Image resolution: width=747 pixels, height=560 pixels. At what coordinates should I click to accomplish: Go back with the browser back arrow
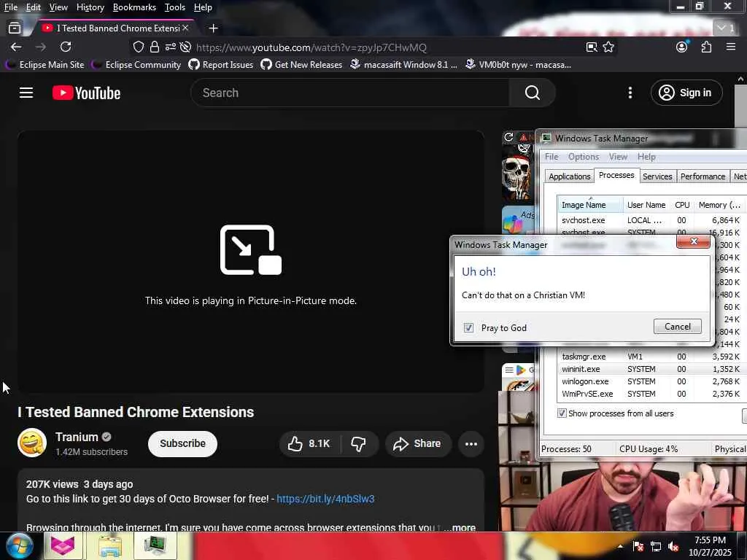pos(16,47)
